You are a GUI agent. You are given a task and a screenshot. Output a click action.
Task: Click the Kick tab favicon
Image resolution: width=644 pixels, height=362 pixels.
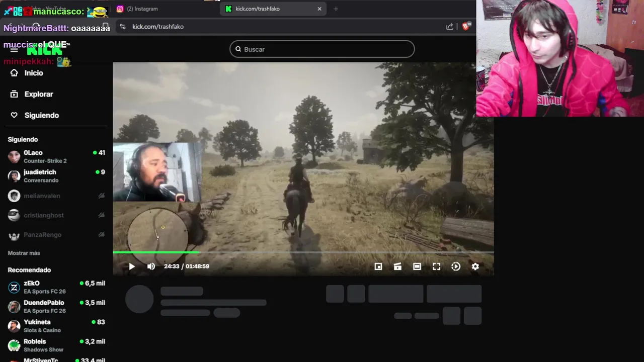[228, 9]
